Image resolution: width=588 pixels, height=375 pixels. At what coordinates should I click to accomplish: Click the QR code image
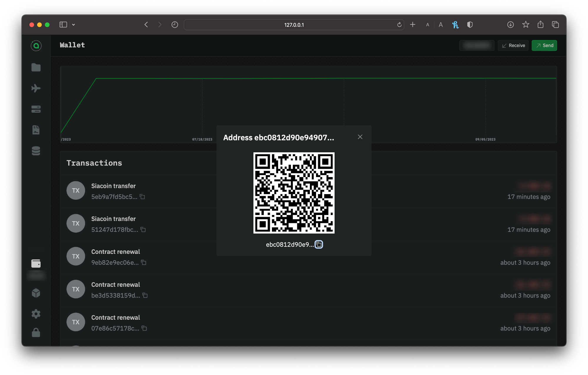(x=294, y=193)
